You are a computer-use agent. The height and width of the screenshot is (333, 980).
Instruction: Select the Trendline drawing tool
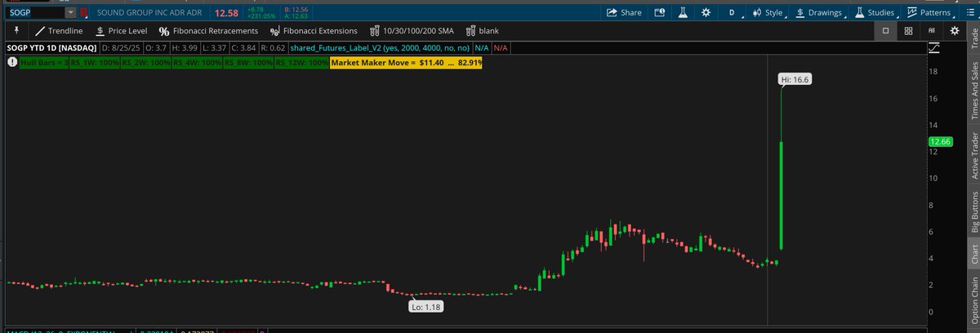(59, 30)
